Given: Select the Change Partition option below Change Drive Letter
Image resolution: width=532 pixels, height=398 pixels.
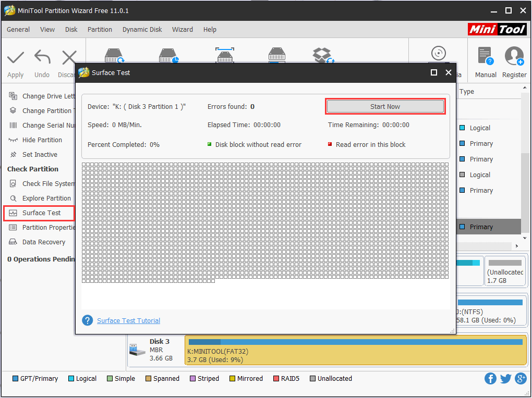Looking at the screenshot, I should [41, 111].
